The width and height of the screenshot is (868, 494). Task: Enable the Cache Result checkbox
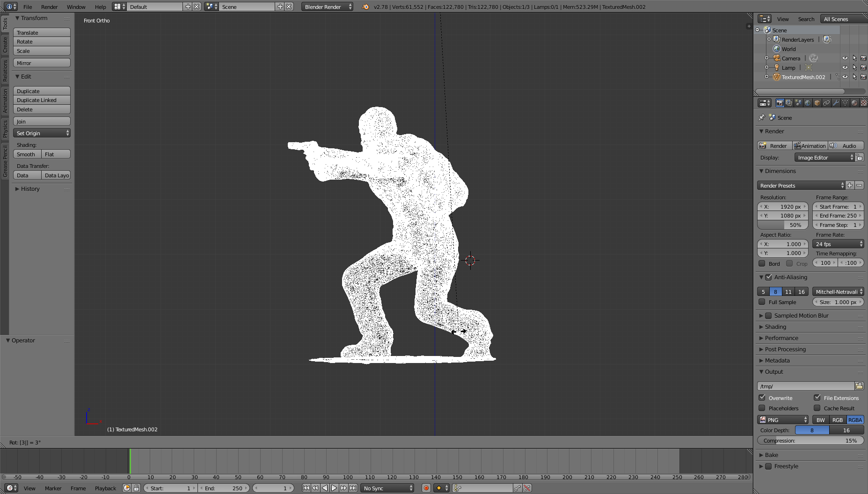[x=817, y=408]
